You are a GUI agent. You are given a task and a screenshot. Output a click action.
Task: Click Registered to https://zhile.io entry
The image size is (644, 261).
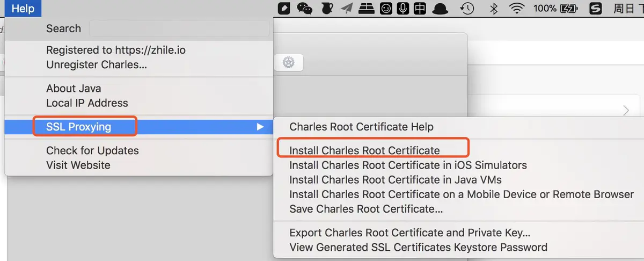click(x=116, y=50)
